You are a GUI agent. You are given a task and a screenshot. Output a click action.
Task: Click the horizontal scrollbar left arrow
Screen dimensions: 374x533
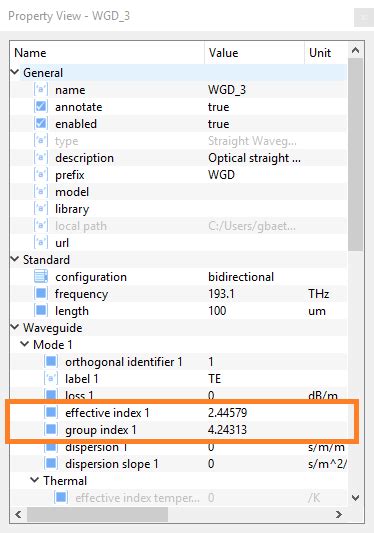point(18,514)
